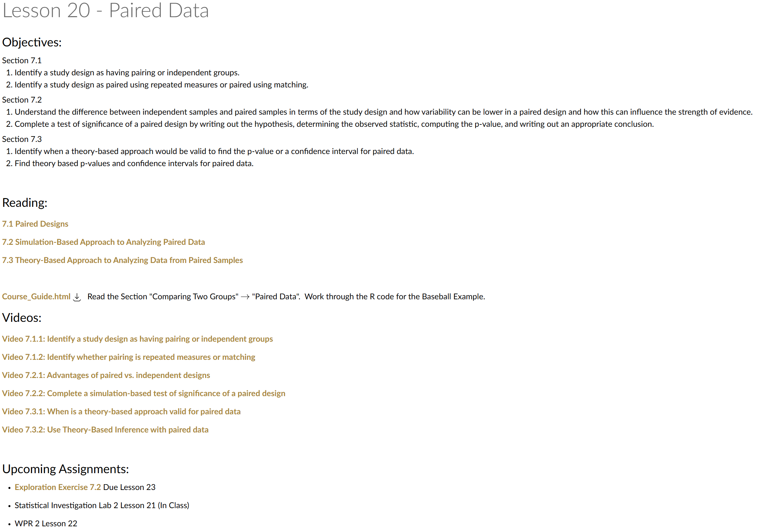The width and height of the screenshot is (757, 532).
Task: Click the WPR 2 Lesson 22 item
Action: (x=46, y=524)
